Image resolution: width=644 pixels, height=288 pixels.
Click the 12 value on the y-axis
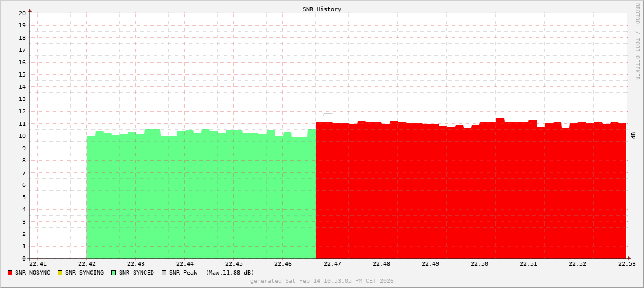[x=22, y=111]
